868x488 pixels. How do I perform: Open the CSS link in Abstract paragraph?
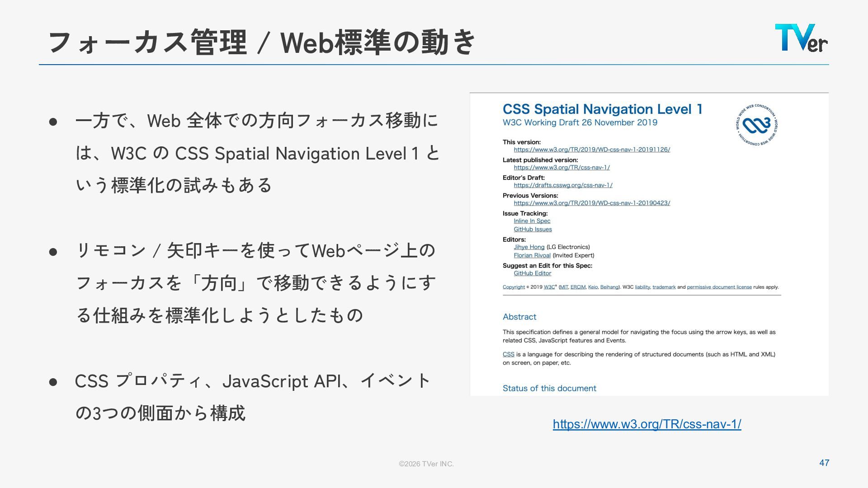pyautogui.click(x=508, y=354)
